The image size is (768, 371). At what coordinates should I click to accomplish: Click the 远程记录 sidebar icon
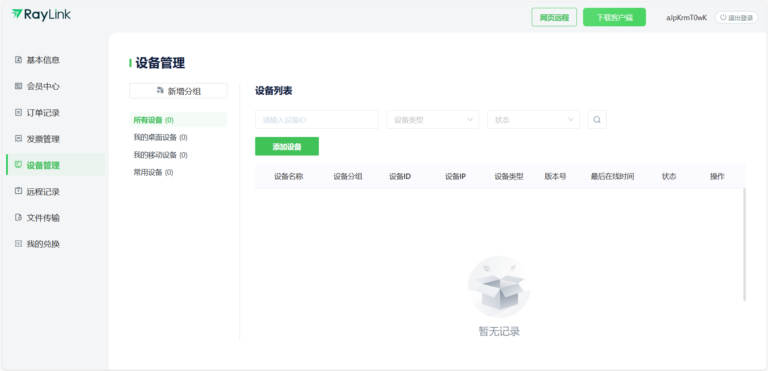[19, 191]
